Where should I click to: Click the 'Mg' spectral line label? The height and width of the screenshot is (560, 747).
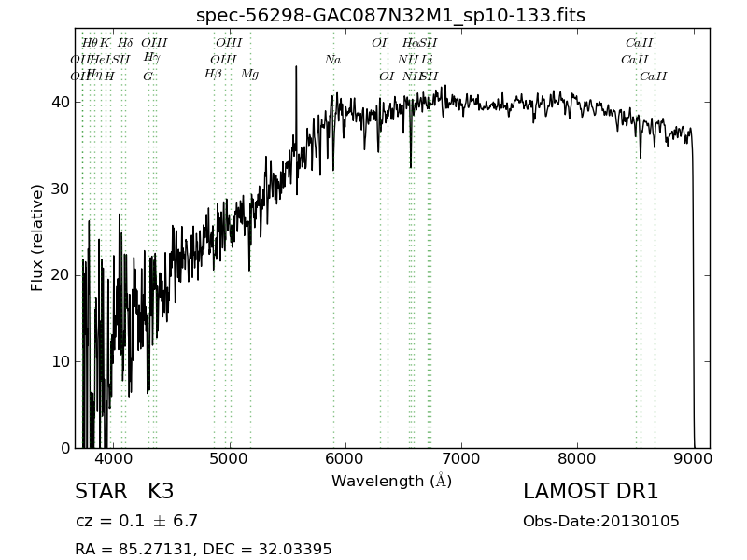coord(249,75)
